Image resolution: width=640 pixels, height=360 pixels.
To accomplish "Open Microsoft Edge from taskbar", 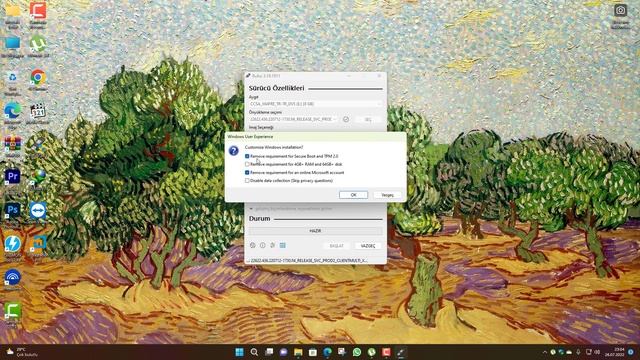I will pos(328,352).
